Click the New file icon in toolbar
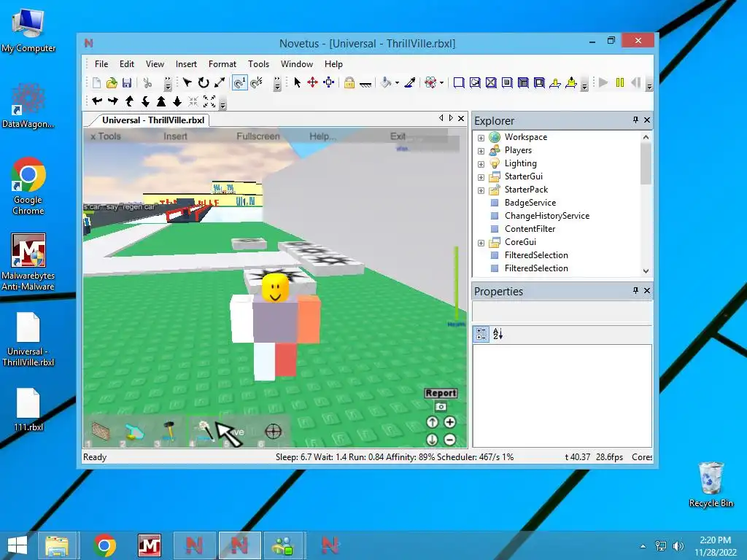This screenshot has height=560, width=747. click(x=97, y=83)
